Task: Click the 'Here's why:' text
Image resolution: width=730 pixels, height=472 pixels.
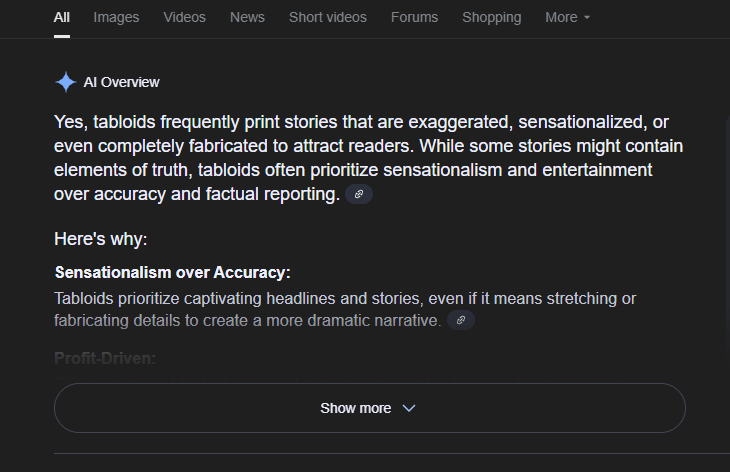Action: coord(101,239)
